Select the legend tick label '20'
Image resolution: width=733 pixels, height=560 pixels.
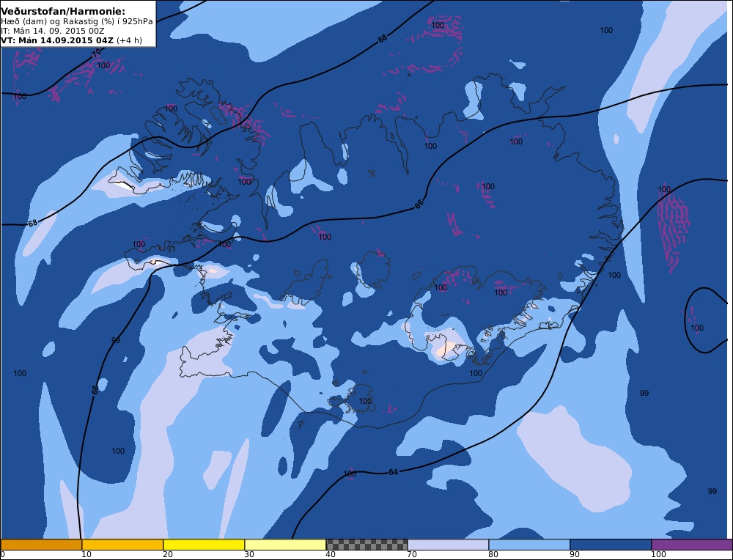click(168, 555)
